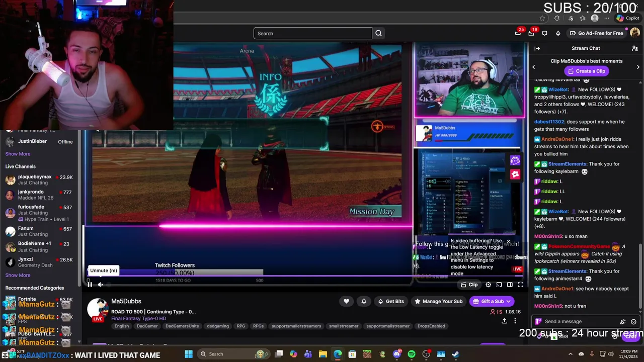Go to the previous chat banner

[x=534, y=67]
